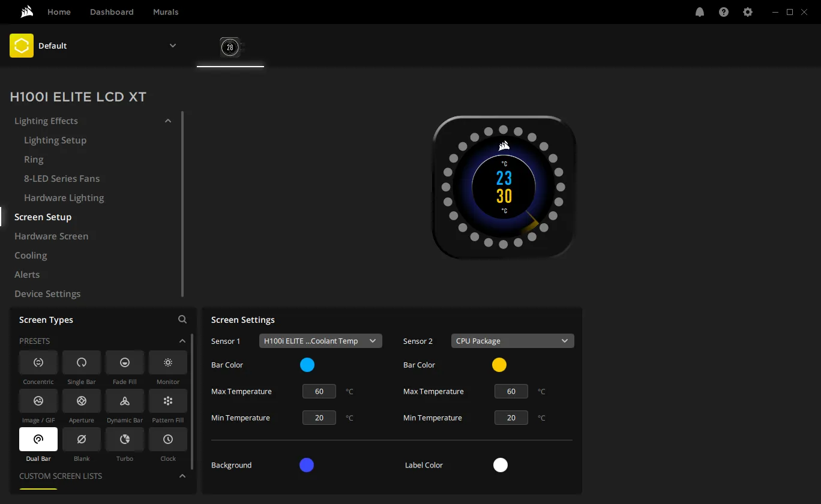Open Hardware Screen section
Image resolution: width=821 pixels, height=504 pixels.
[x=51, y=236]
